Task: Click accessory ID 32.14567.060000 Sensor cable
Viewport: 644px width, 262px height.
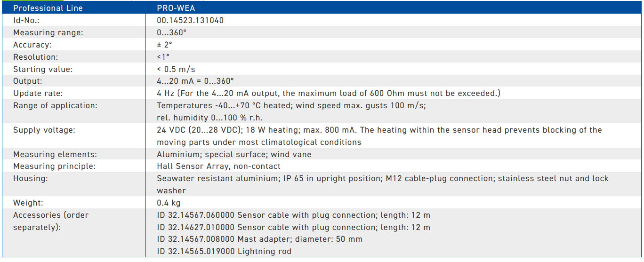Action: pyautogui.click(x=294, y=215)
